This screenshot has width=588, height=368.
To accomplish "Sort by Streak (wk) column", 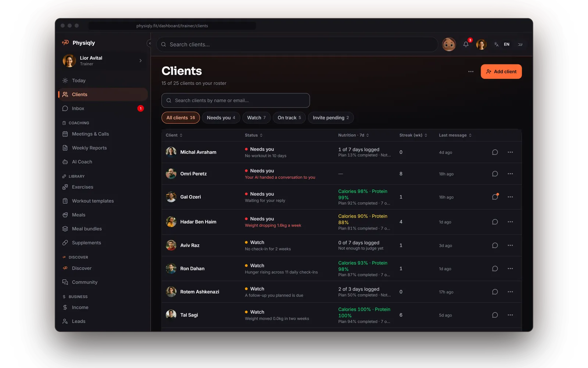I will (413, 135).
